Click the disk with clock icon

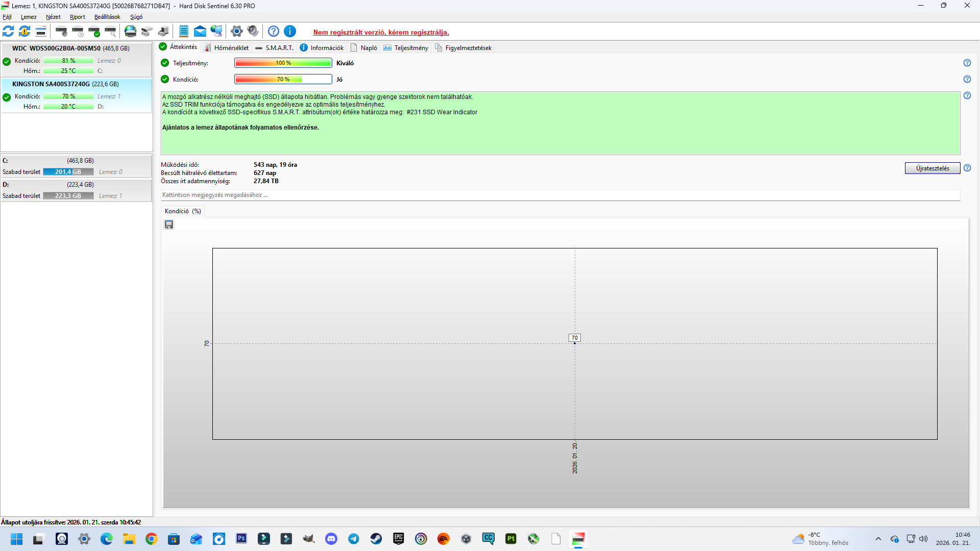click(78, 32)
